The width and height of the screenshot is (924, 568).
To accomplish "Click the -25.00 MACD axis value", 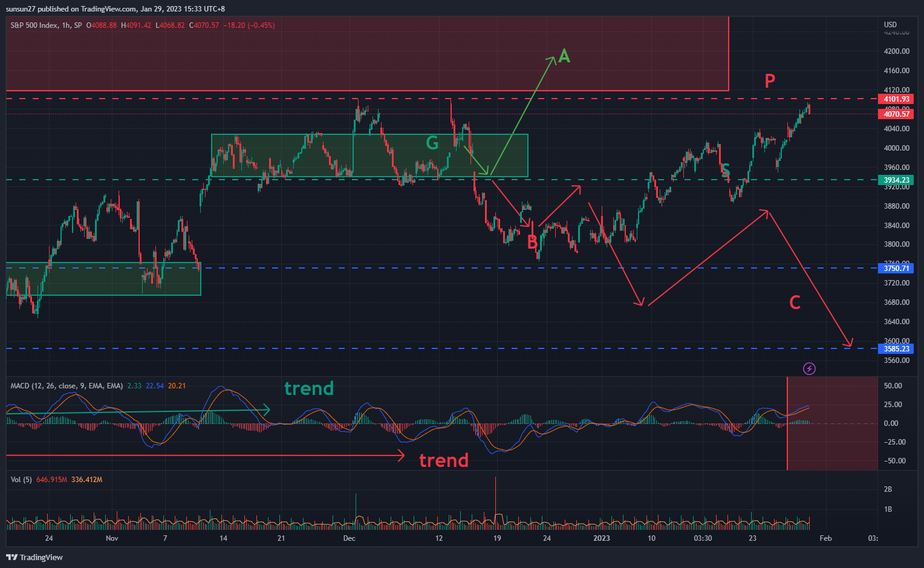I will (x=894, y=442).
